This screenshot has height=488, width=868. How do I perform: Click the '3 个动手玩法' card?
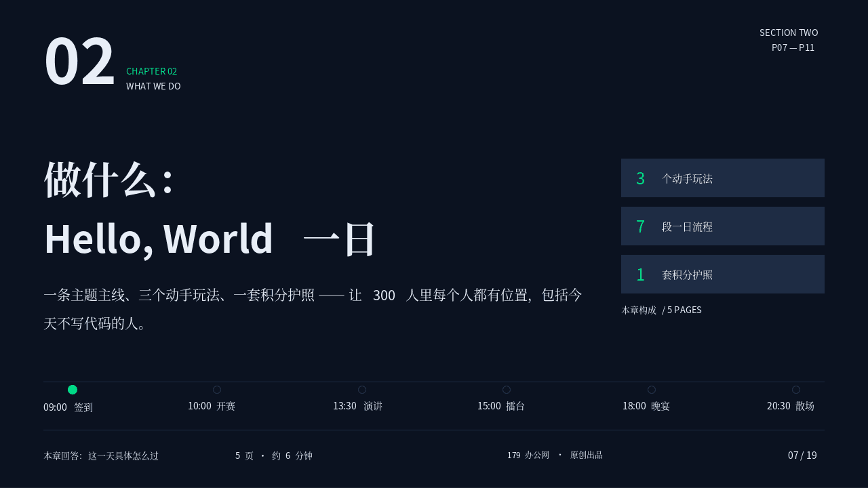point(723,178)
